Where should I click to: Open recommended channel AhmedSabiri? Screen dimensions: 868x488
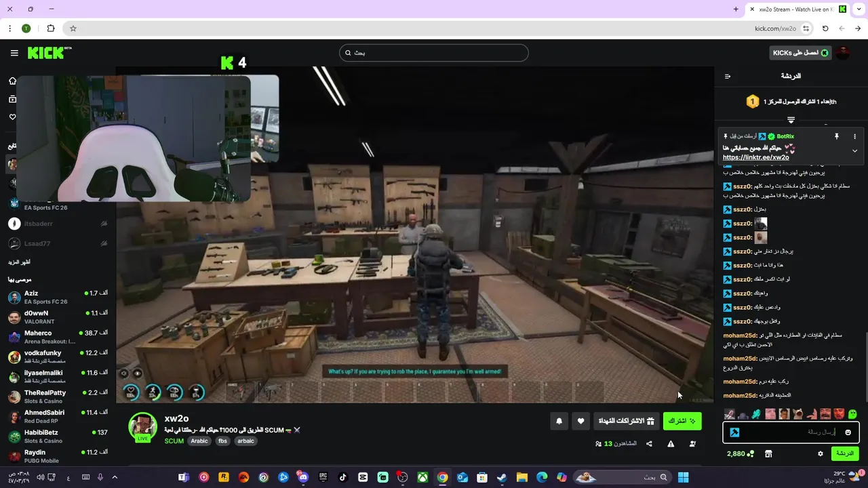tap(58, 416)
